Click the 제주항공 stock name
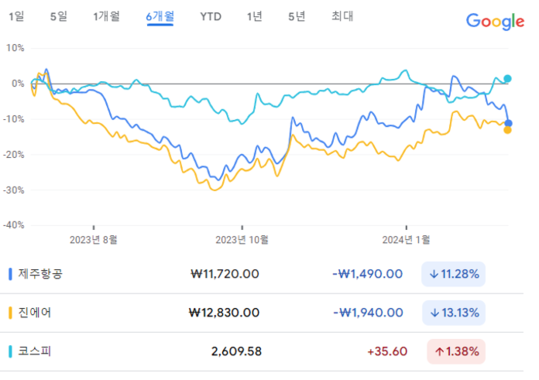This screenshot has height=380, width=539. (40, 274)
